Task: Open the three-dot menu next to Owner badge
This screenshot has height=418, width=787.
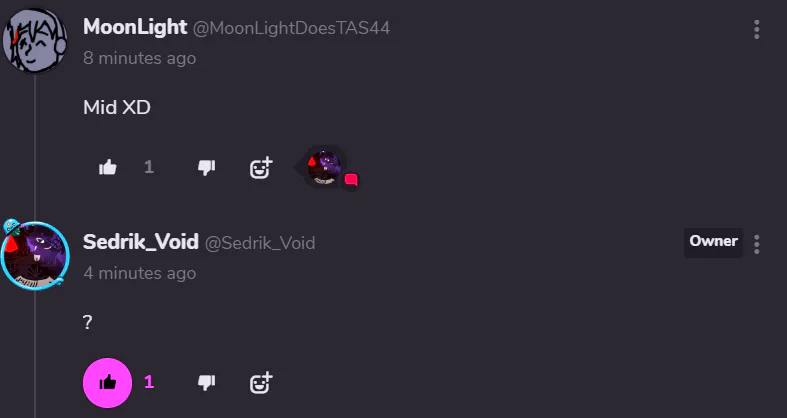Action: pos(756,244)
